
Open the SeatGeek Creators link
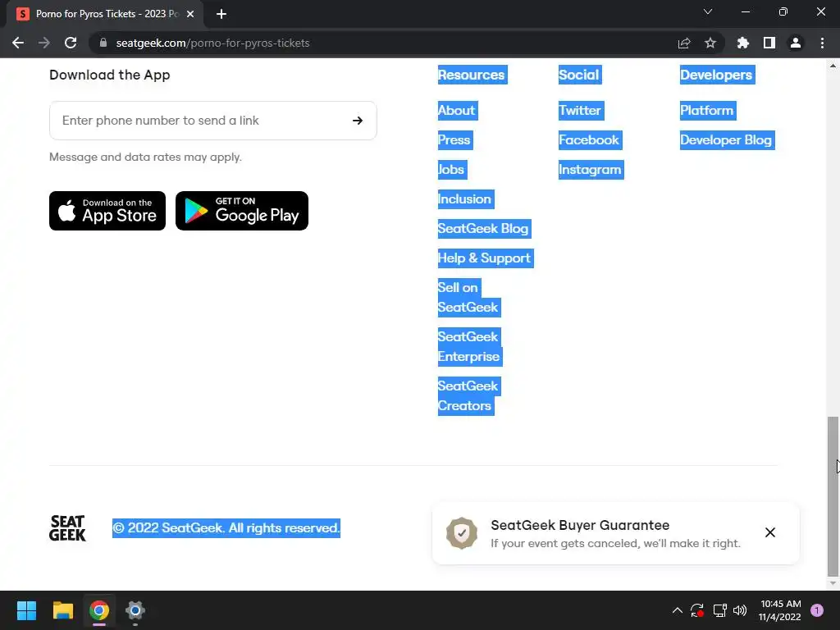[x=468, y=396]
